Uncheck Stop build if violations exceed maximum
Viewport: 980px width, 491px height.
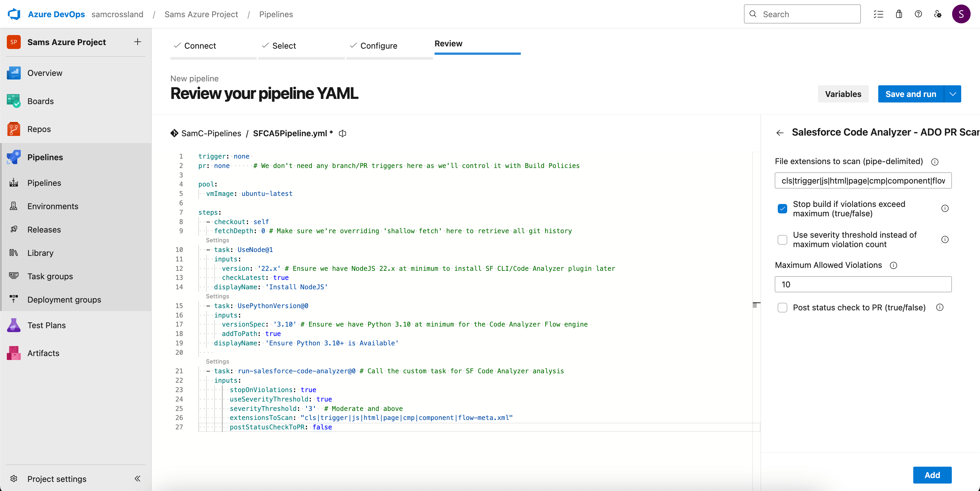tap(783, 209)
